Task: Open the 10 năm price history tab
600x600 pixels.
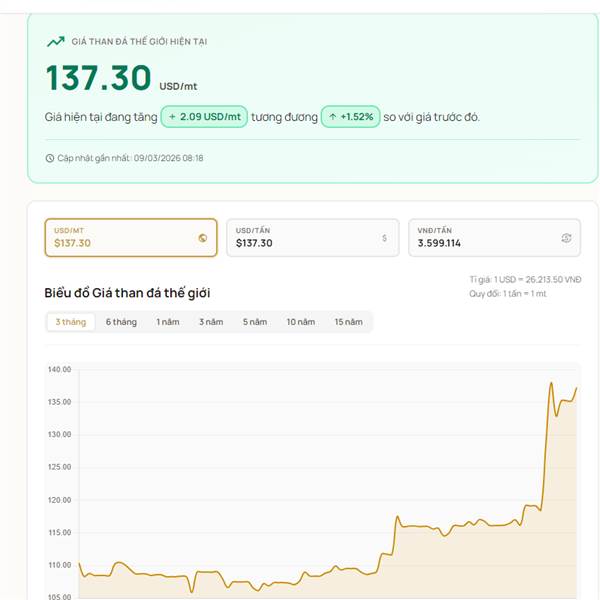Action: coord(300,322)
